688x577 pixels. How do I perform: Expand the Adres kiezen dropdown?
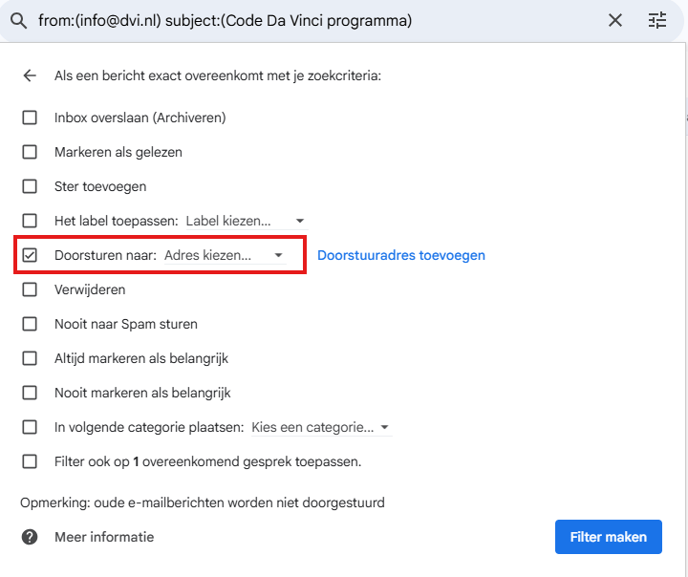click(223, 255)
